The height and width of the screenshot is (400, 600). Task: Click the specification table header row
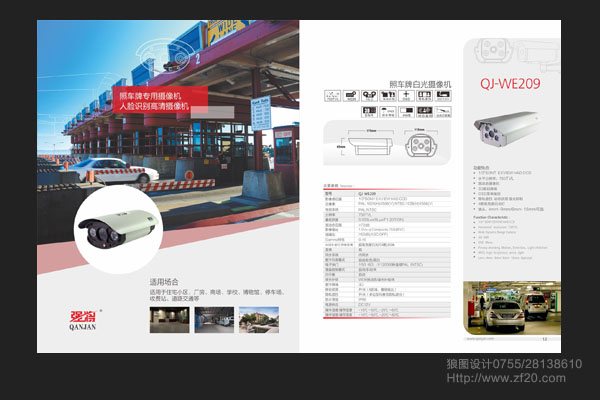387,194
